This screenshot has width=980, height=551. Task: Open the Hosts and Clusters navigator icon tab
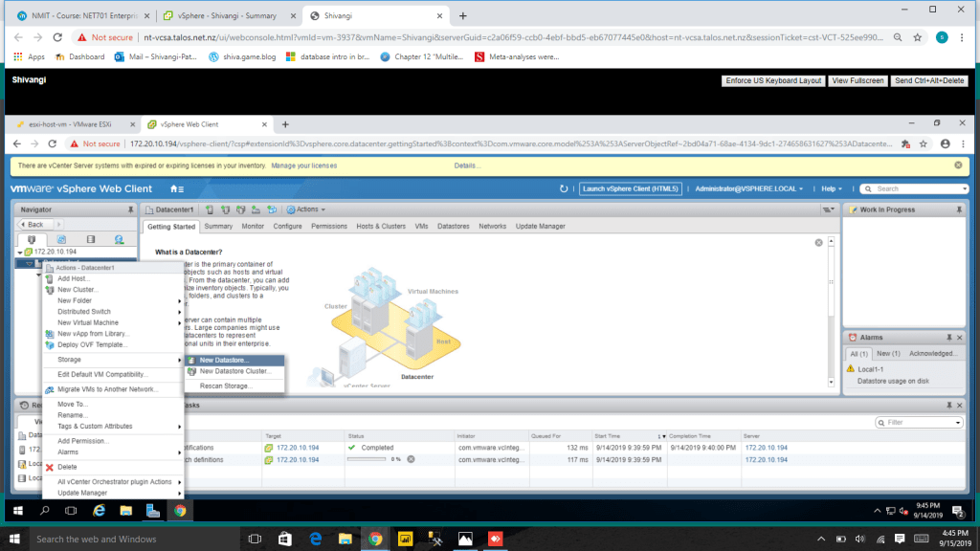(32, 239)
